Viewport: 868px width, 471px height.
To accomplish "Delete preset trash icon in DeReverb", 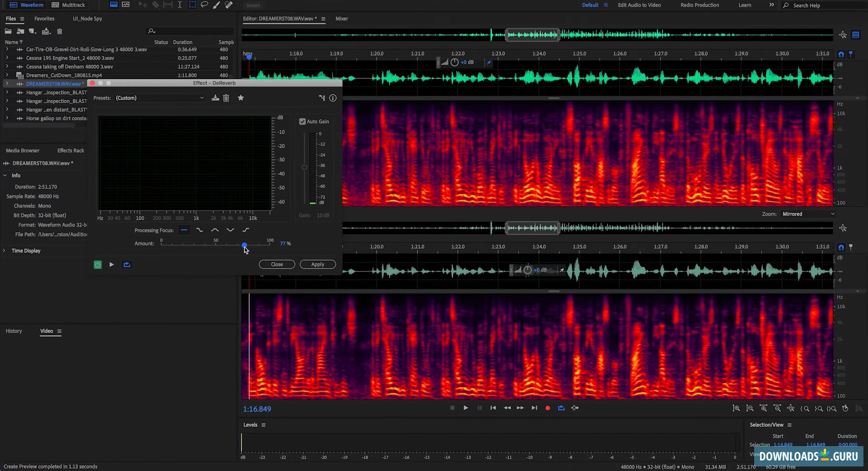I will 226,98.
